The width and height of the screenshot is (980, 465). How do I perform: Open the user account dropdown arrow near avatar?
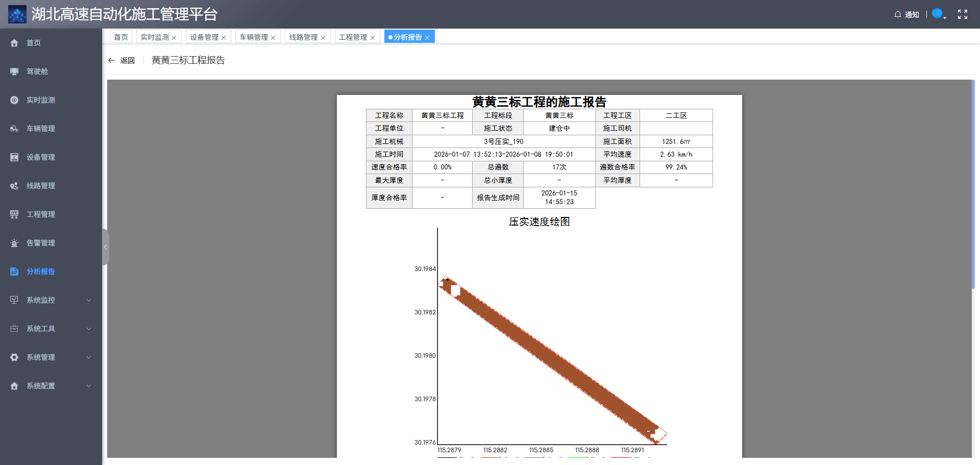pyautogui.click(x=945, y=17)
